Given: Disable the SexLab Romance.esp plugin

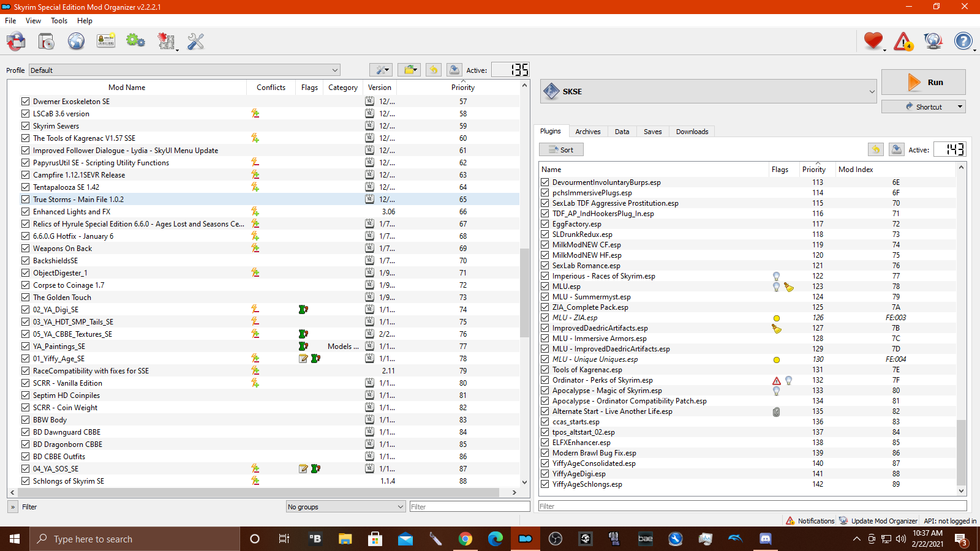Looking at the screenshot, I should pyautogui.click(x=545, y=266).
